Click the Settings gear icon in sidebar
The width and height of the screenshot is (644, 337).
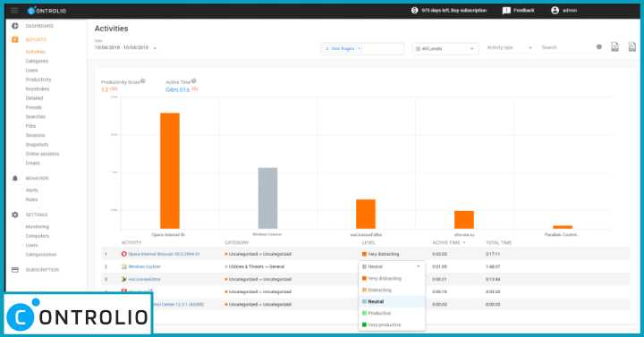(15, 215)
